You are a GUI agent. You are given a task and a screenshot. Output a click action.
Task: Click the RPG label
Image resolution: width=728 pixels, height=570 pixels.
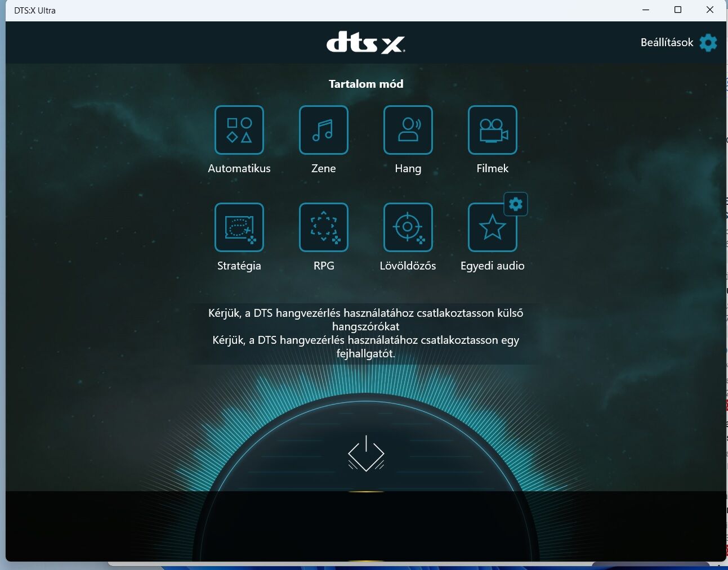(324, 266)
